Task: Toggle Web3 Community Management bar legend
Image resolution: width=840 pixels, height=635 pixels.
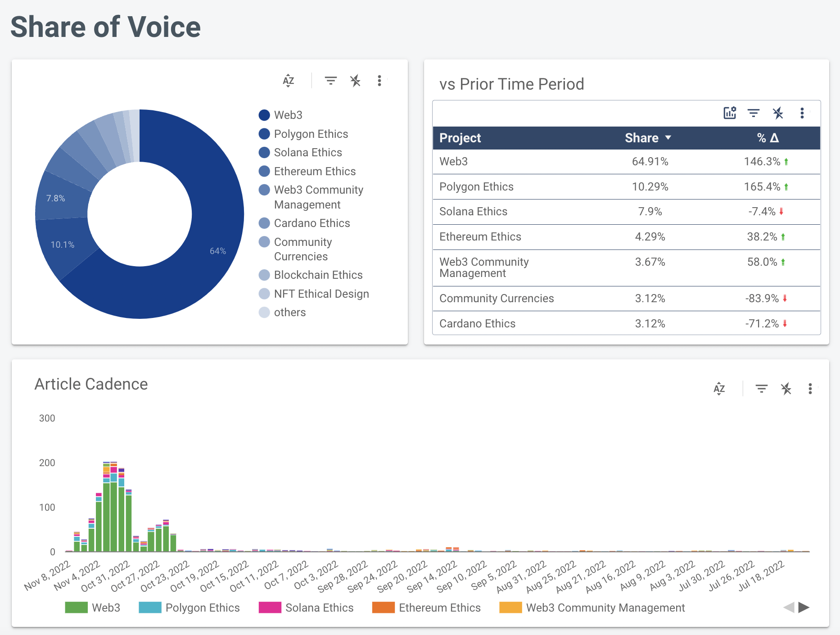Action: 592,608
